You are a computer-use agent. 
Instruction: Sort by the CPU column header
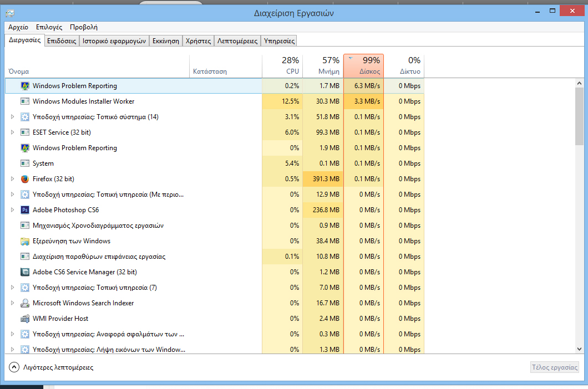pyautogui.click(x=282, y=66)
